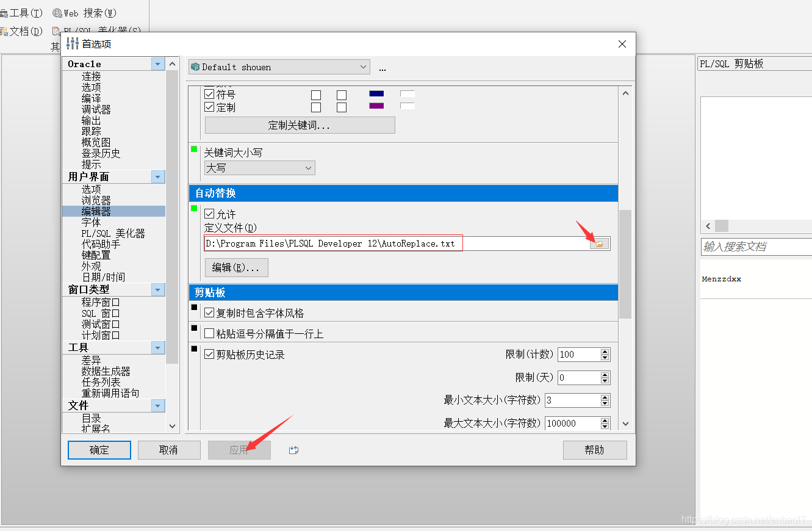The width and height of the screenshot is (812, 531).
Task: Click the green indicator beside 允许
Action: (195, 208)
